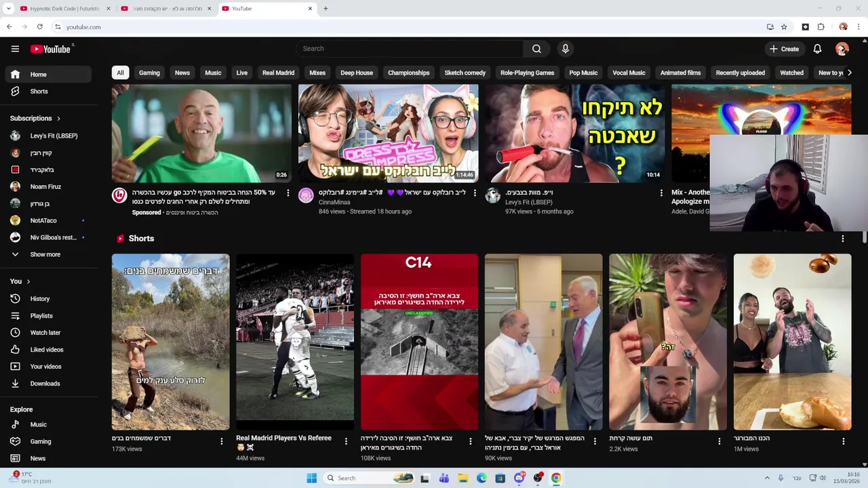Image resolution: width=868 pixels, height=488 pixels.
Task: Open Liked videos
Action: click(47, 350)
